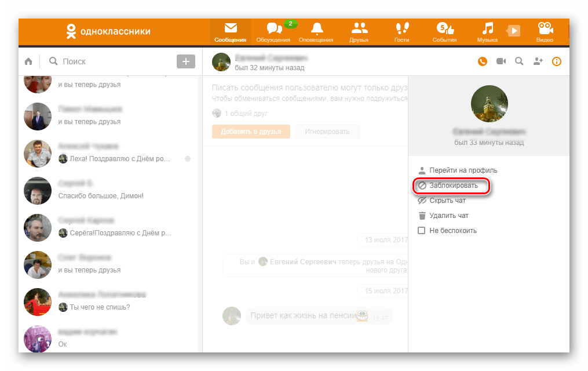Viewport: 588px width, 371px height.
Task: Open the chat with message Ок
Action: tap(108, 339)
